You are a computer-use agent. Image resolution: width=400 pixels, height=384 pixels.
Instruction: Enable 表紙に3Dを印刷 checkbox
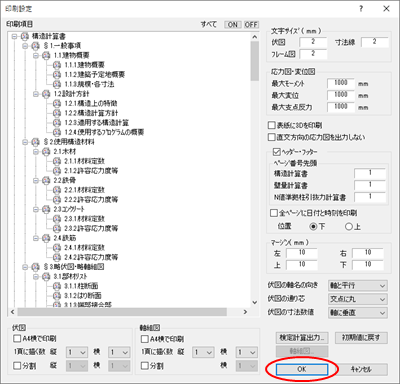[x=272, y=125]
